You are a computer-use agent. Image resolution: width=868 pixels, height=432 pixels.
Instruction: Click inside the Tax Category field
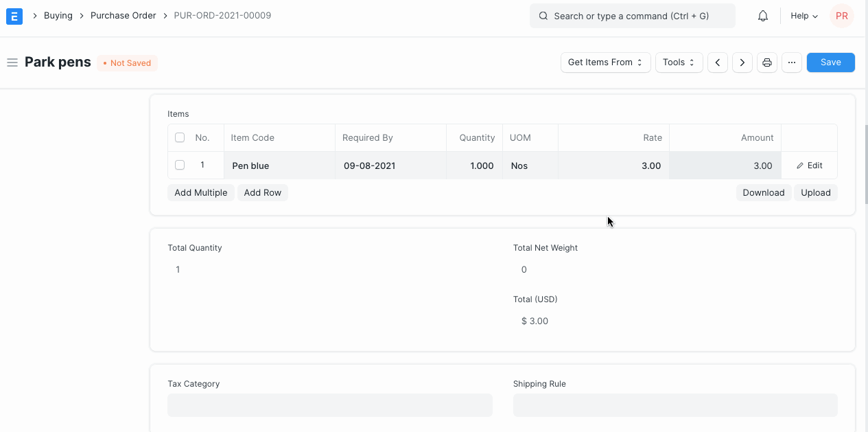[329, 405]
